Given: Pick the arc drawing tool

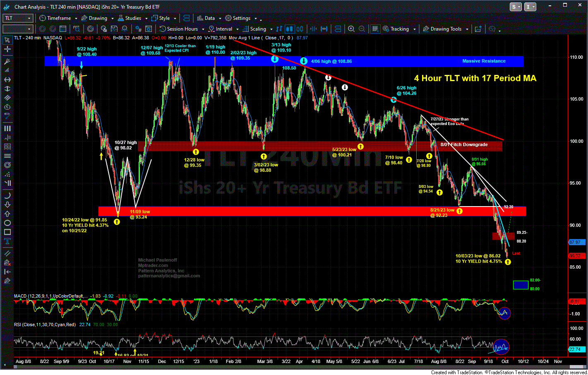Looking at the screenshot, I should pos(7,195).
